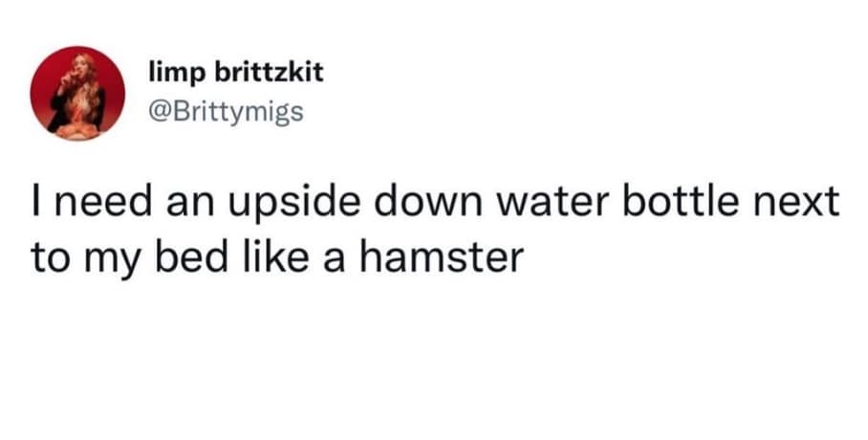Image resolution: width=868 pixels, height=440 pixels.
Task: Click the word "next" in the tweet
Action: click(x=805, y=206)
